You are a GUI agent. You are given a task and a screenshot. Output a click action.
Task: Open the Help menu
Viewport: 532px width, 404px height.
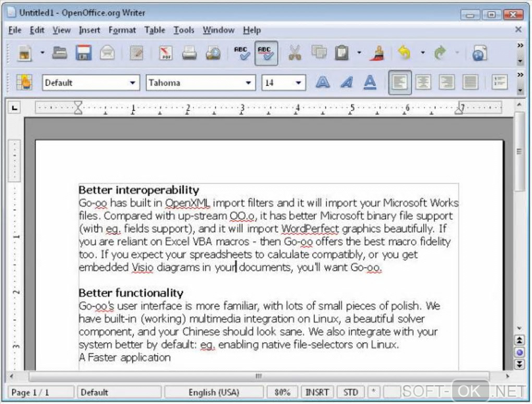pos(252,30)
